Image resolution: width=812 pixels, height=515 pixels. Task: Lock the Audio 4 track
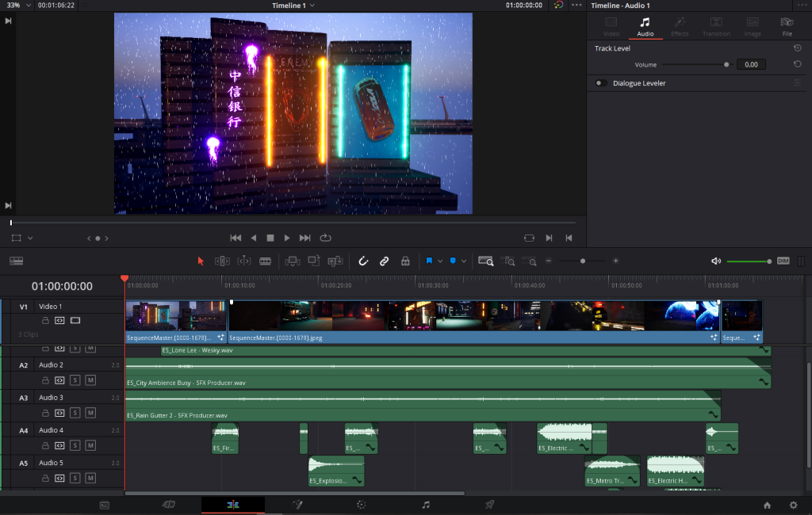tap(44, 445)
